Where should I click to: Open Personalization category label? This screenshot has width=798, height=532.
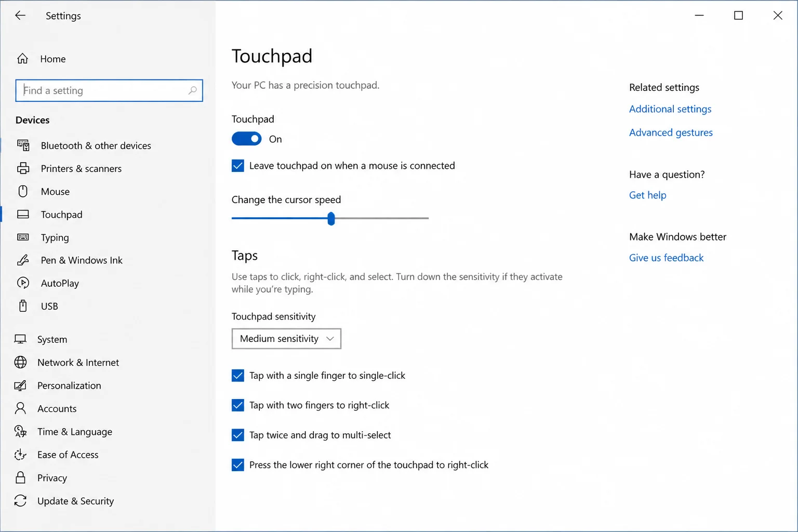(x=69, y=385)
